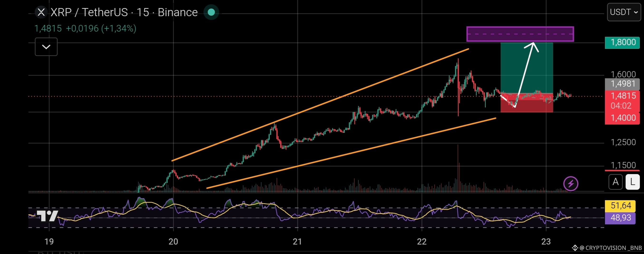Select the 1,4981 gray price label
644x254 pixels.
(622, 84)
